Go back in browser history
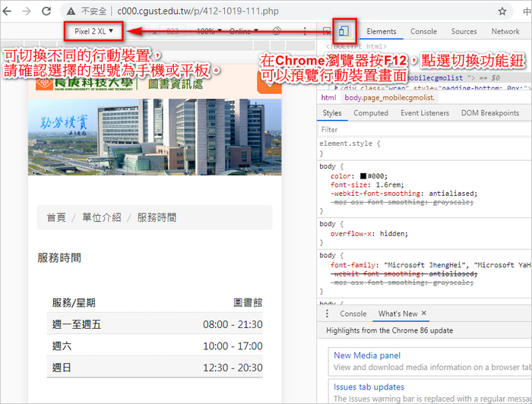Viewport: 532px width, 404px height. pos(7,11)
